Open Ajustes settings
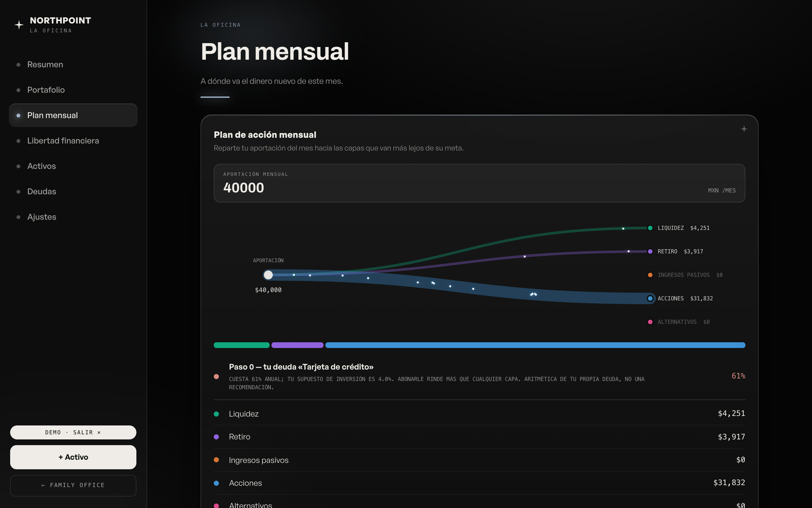Screen dimensions: 812x508 [73, 217]
